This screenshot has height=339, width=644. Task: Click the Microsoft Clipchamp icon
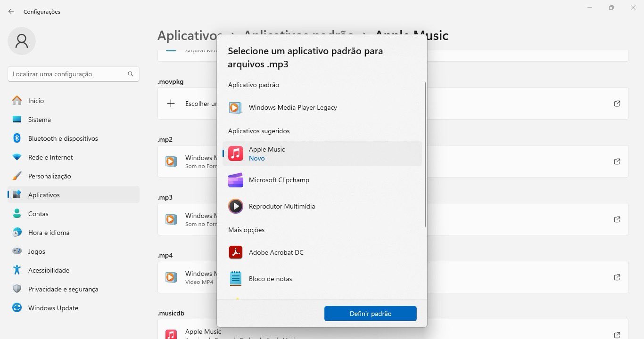tap(236, 180)
